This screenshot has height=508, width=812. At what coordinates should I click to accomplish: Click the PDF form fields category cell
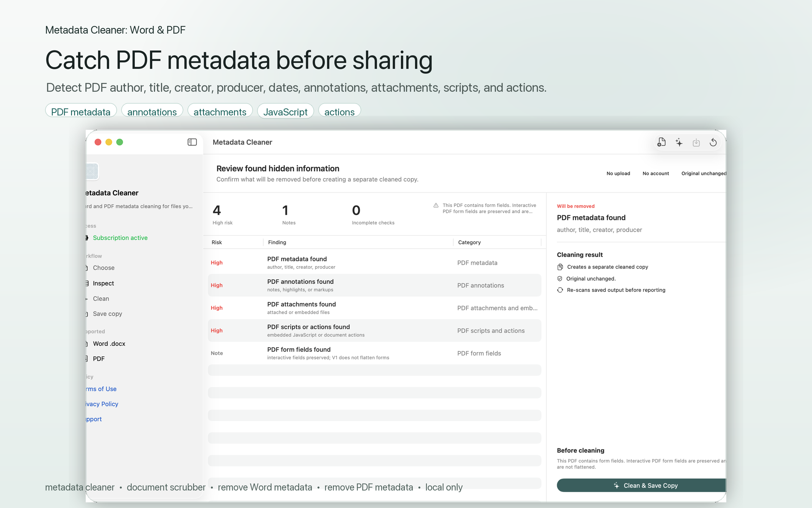click(479, 353)
